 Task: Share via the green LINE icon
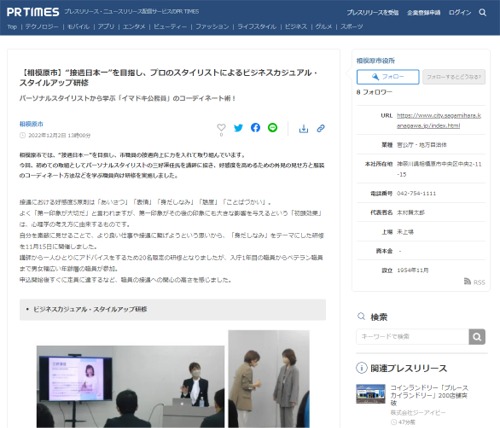[272, 127]
